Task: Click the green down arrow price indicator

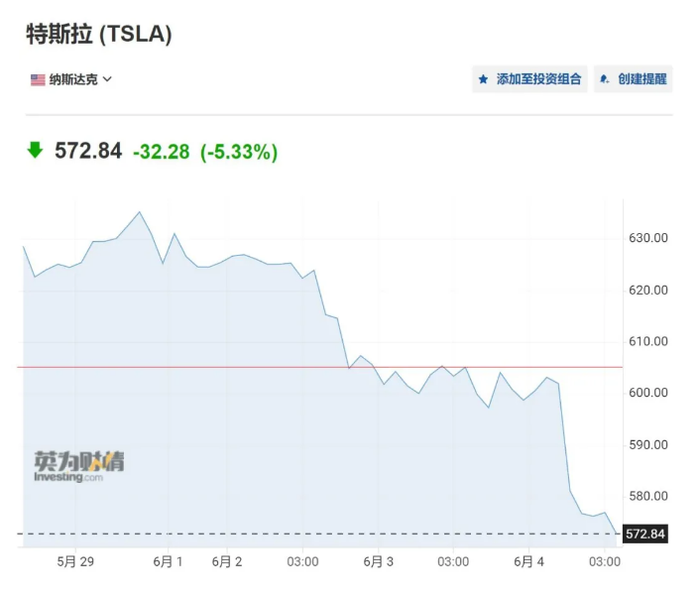Action: 35,151
